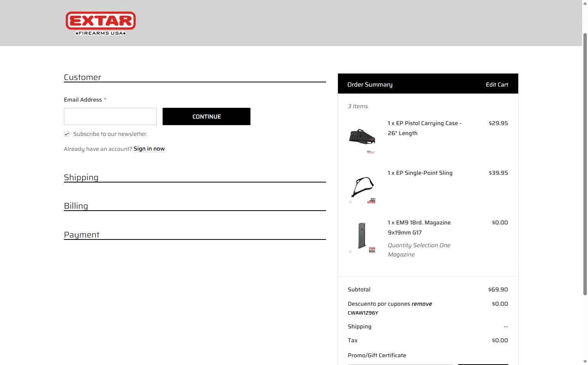Click coupon code CWAW1Z96Y text
This screenshot has width=588, height=365.
[x=363, y=313]
